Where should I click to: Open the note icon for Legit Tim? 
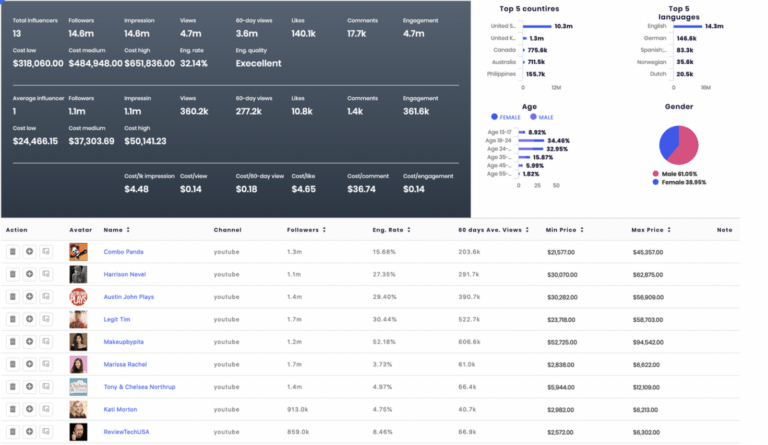tap(46, 319)
